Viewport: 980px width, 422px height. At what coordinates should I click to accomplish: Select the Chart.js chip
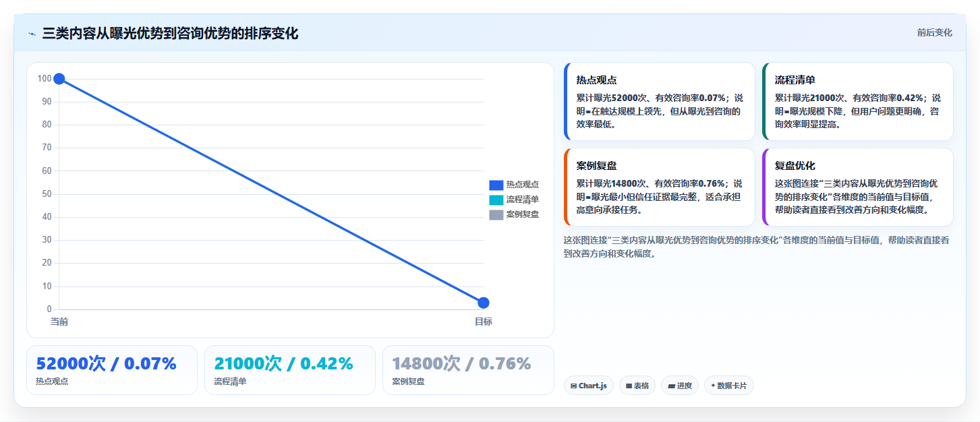(588, 386)
